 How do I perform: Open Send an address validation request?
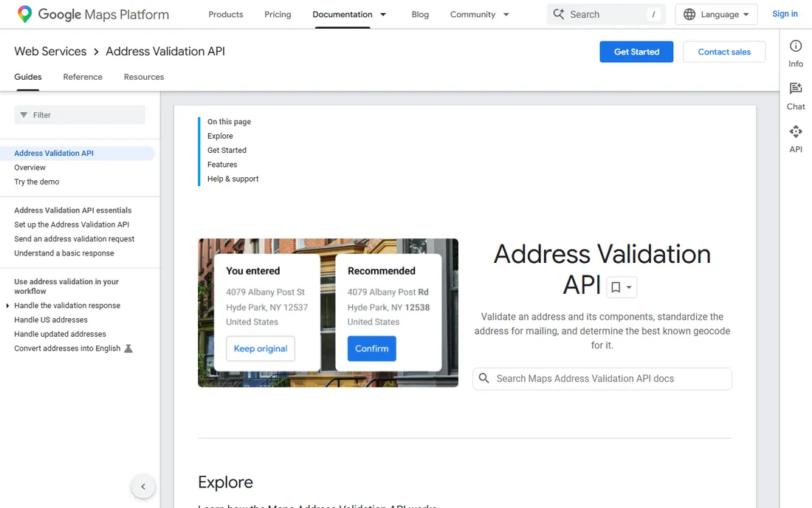pyautogui.click(x=74, y=238)
